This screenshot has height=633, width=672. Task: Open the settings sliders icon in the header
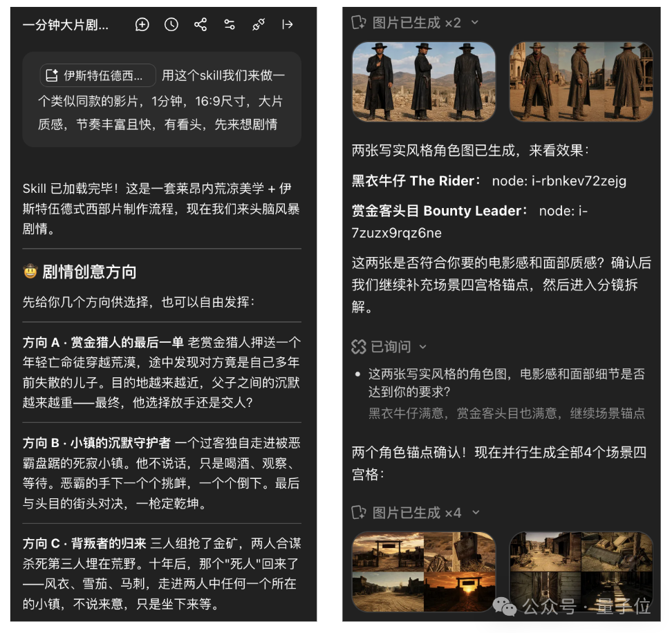(x=230, y=24)
